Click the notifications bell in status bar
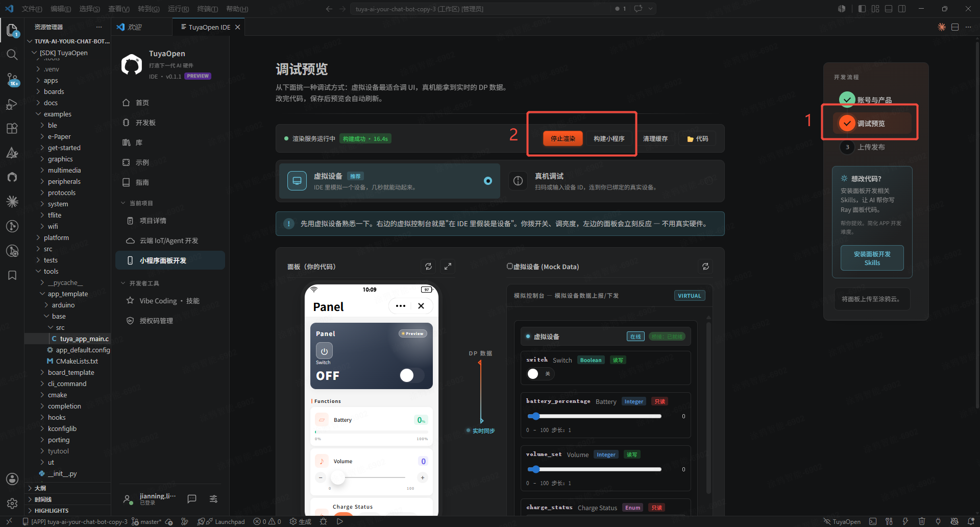 tap(971, 521)
